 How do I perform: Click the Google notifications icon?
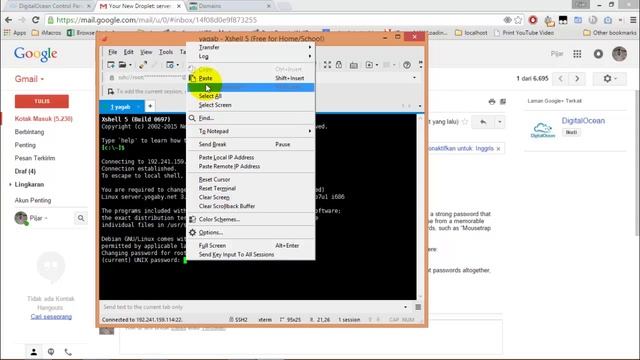click(x=598, y=54)
